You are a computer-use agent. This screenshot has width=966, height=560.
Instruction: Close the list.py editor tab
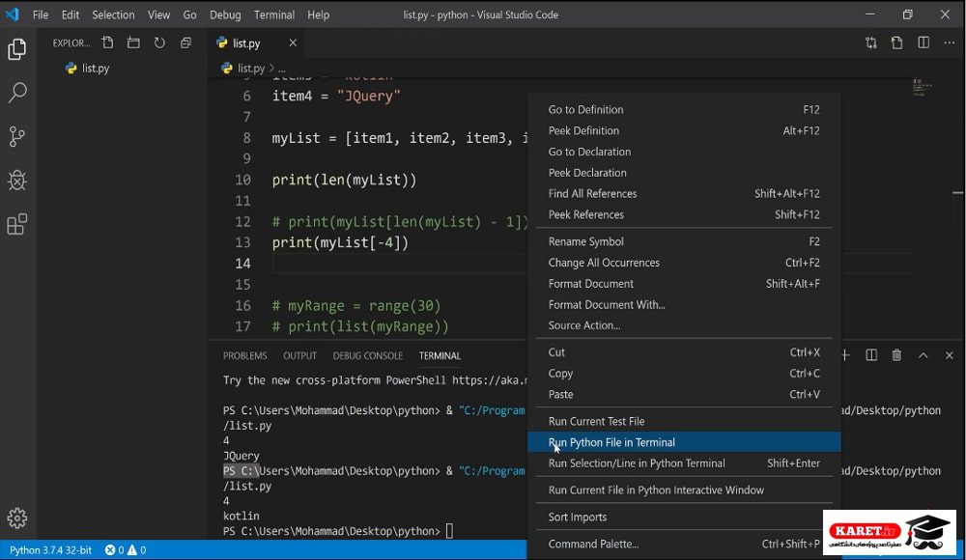point(293,42)
